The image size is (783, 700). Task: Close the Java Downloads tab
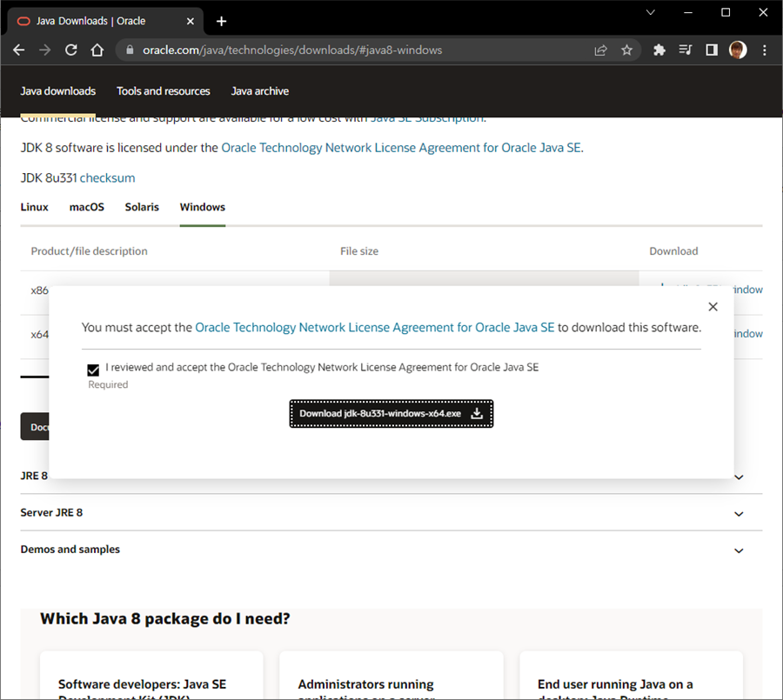191,21
